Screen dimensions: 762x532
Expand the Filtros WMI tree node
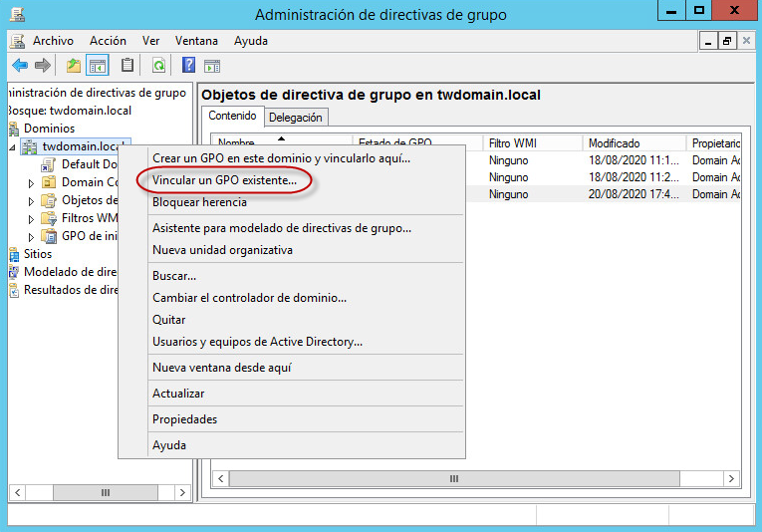click(31, 219)
